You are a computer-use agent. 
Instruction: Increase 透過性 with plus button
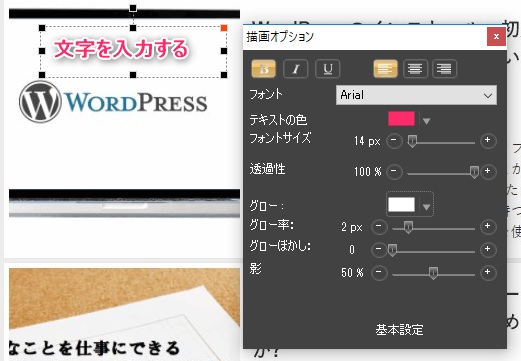point(488,171)
